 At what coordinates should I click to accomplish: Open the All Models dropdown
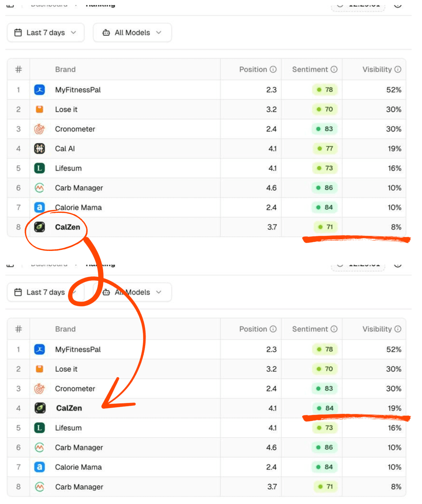132,32
